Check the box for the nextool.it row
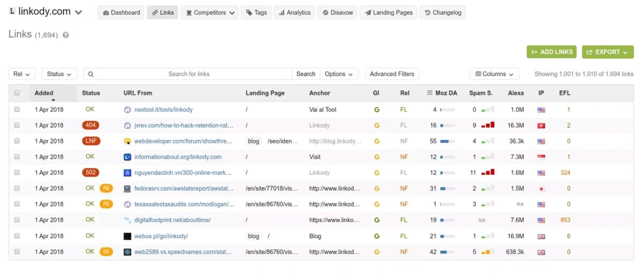This screenshot has width=644, height=273. click(17, 109)
